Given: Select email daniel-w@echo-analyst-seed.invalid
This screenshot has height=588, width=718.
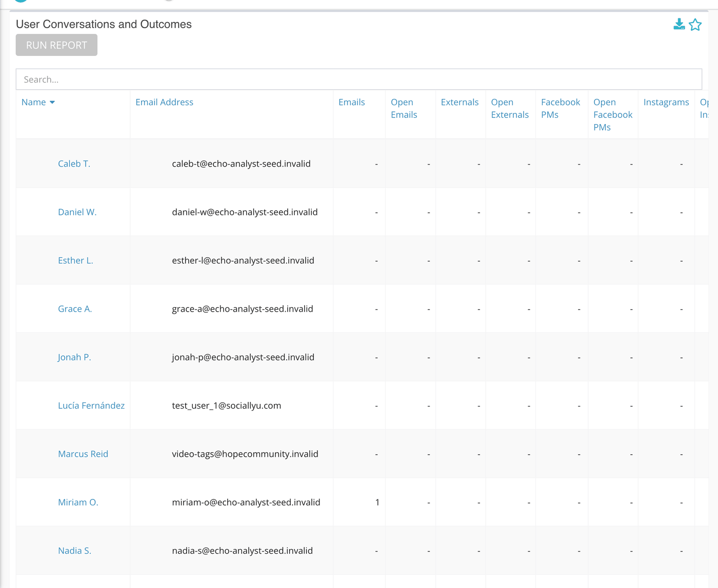Looking at the screenshot, I should click(245, 212).
